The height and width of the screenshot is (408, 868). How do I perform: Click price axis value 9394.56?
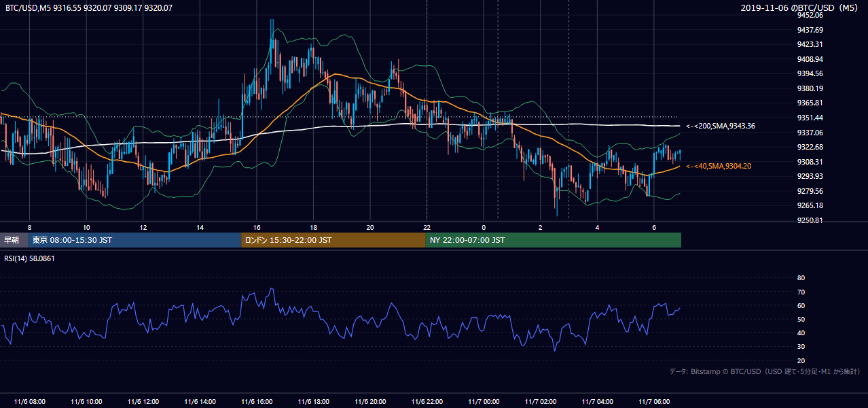pyautogui.click(x=810, y=73)
